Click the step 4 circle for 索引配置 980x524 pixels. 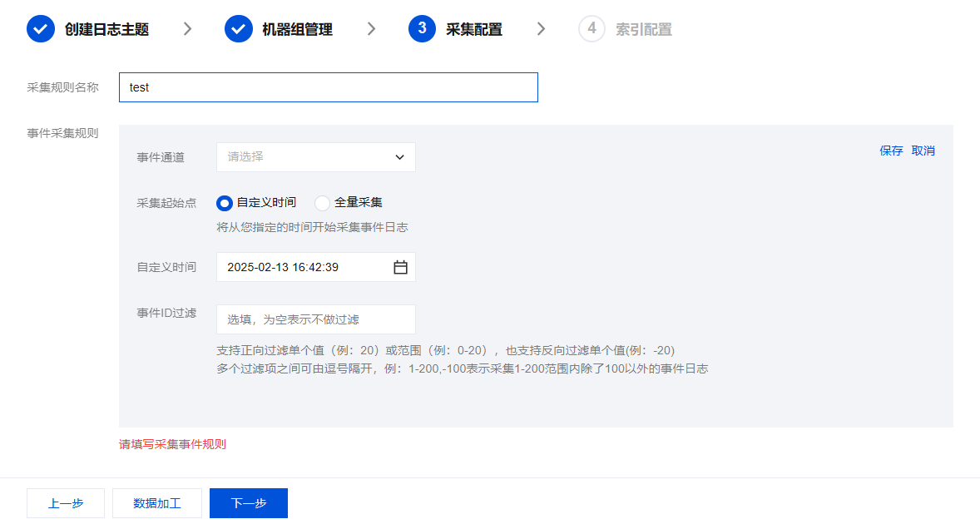coord(591,29)
